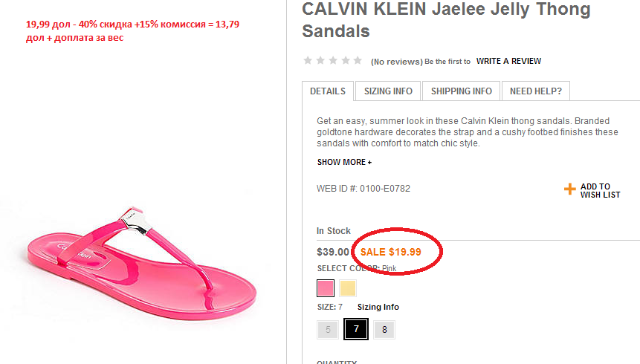Click the third review star

pos(332,60)
